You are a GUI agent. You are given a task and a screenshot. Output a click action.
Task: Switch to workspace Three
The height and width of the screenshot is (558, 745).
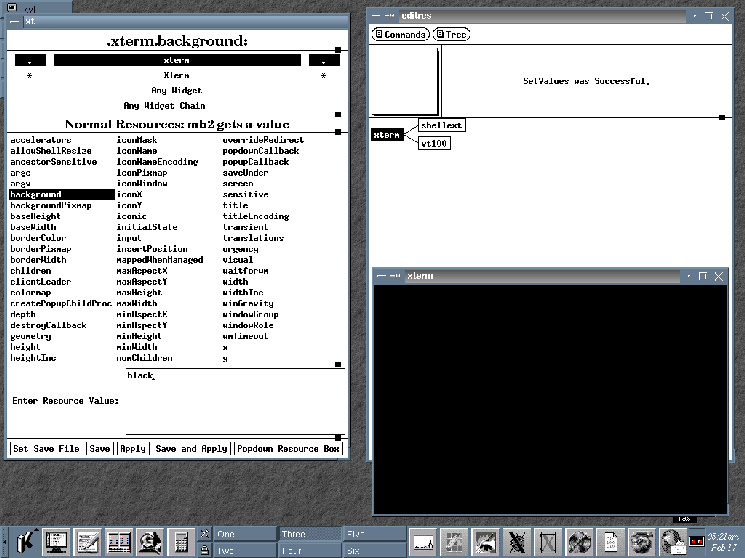pos(308,534)
